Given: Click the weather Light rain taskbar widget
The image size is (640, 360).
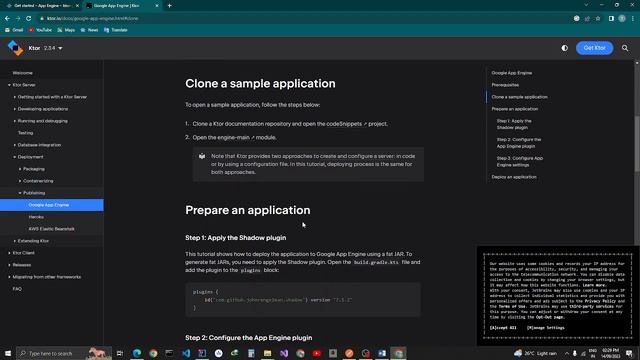Looking at the screenshot, I should click(x=535, y=353).
